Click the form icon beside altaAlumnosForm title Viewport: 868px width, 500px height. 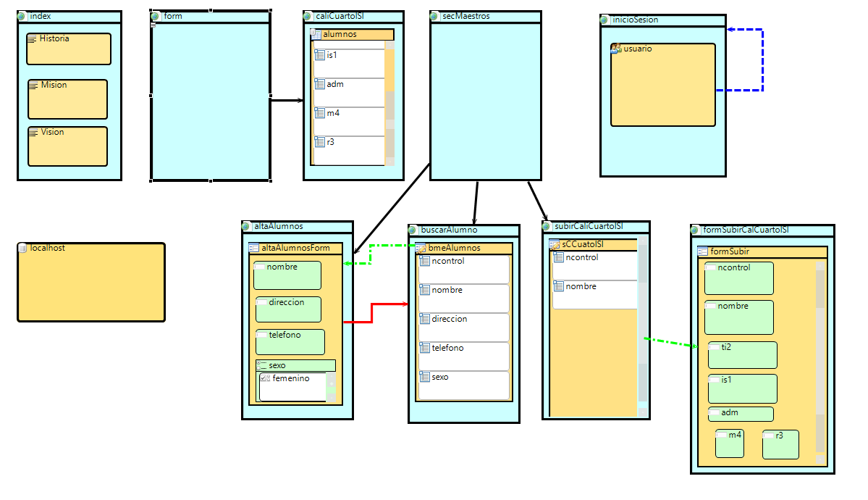coord(252,248)
